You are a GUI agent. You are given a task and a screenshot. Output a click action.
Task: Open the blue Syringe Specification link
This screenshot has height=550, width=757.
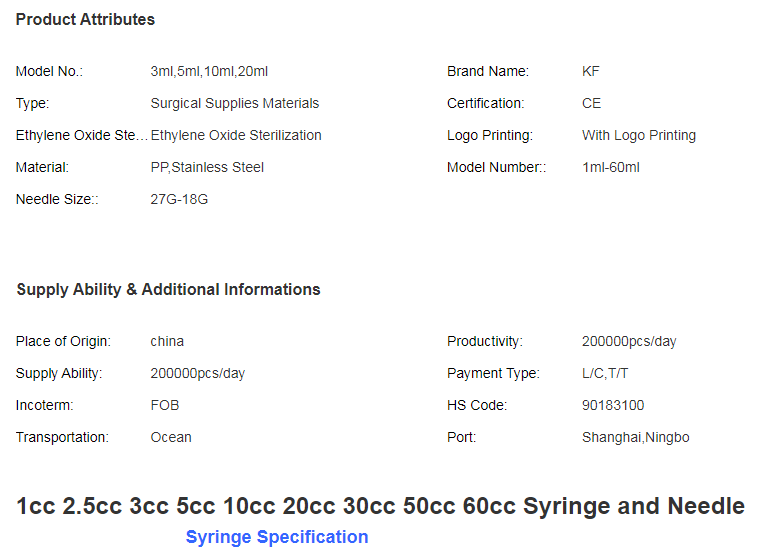pos(277,537)
